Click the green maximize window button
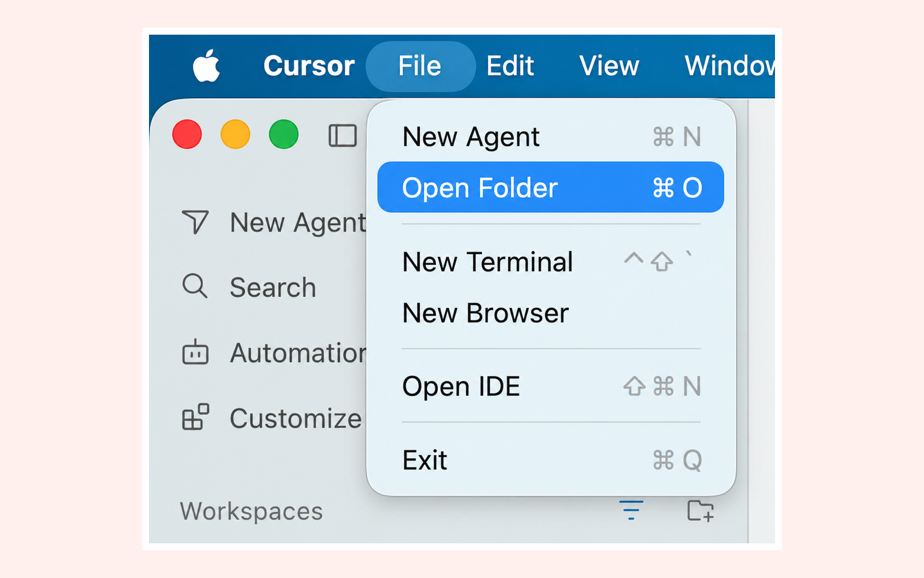The height and width of the screenshot is (578, 924). pyautogui.click(x=284, y=134)
